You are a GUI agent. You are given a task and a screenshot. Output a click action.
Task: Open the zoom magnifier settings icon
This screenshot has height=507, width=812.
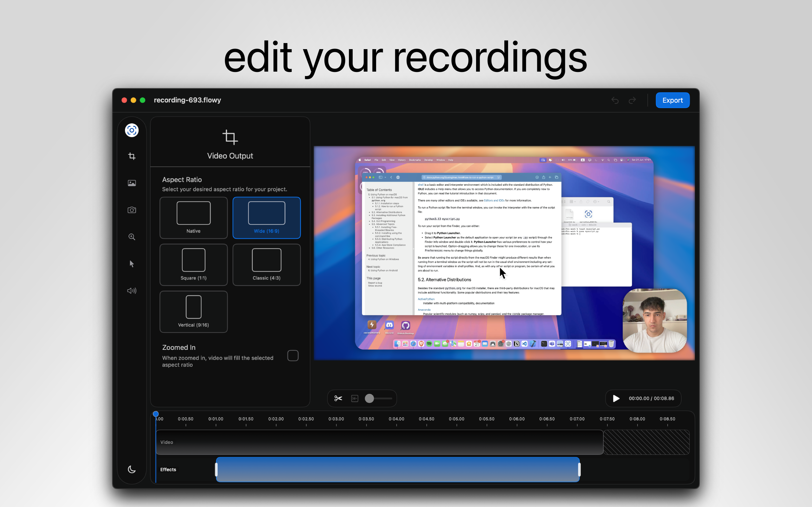pos(132,237)
